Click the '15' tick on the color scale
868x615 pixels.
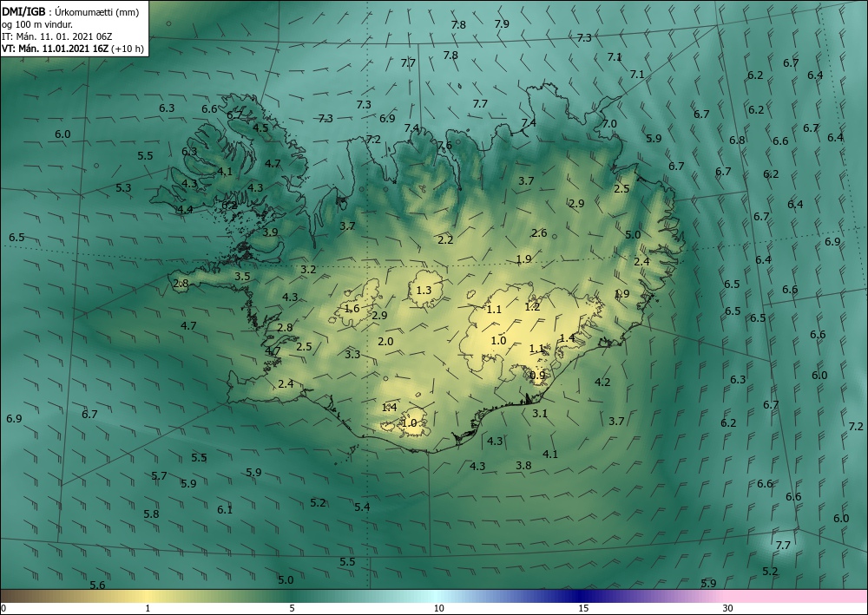click(x=583, y=608)
